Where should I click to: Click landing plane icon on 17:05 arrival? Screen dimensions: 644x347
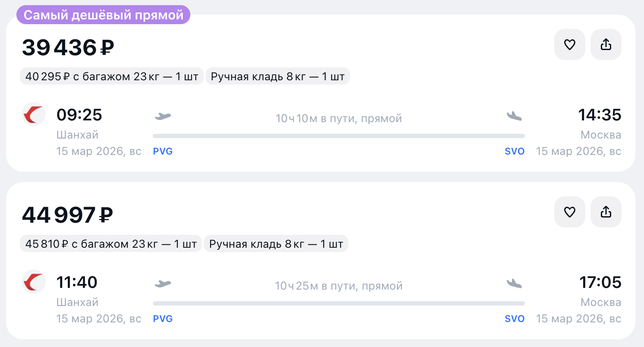click(514, 284)
